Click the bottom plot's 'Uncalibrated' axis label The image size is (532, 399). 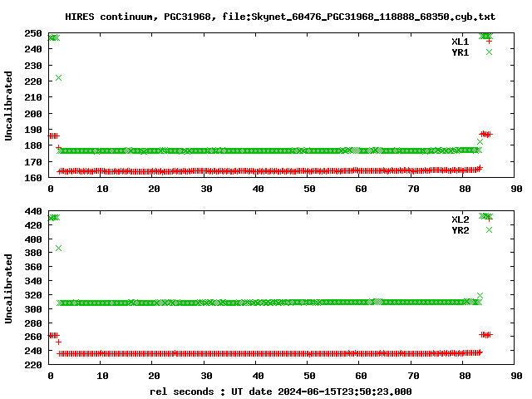[8, 288]
